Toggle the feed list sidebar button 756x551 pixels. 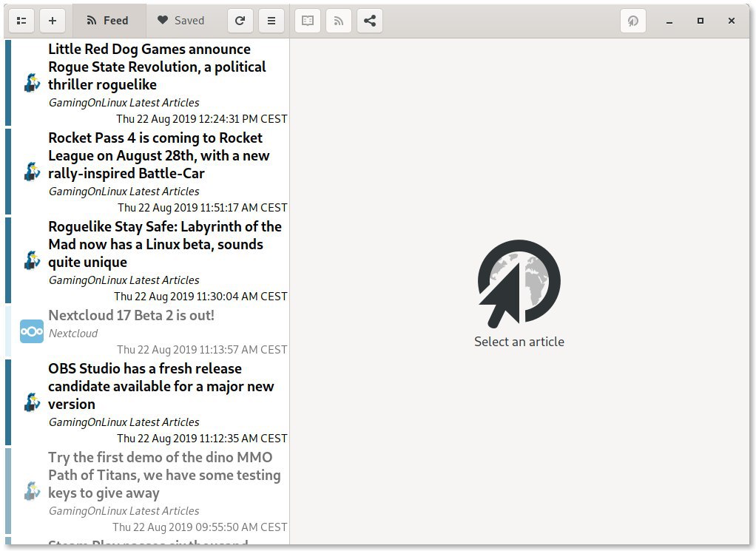coord(21,21)
